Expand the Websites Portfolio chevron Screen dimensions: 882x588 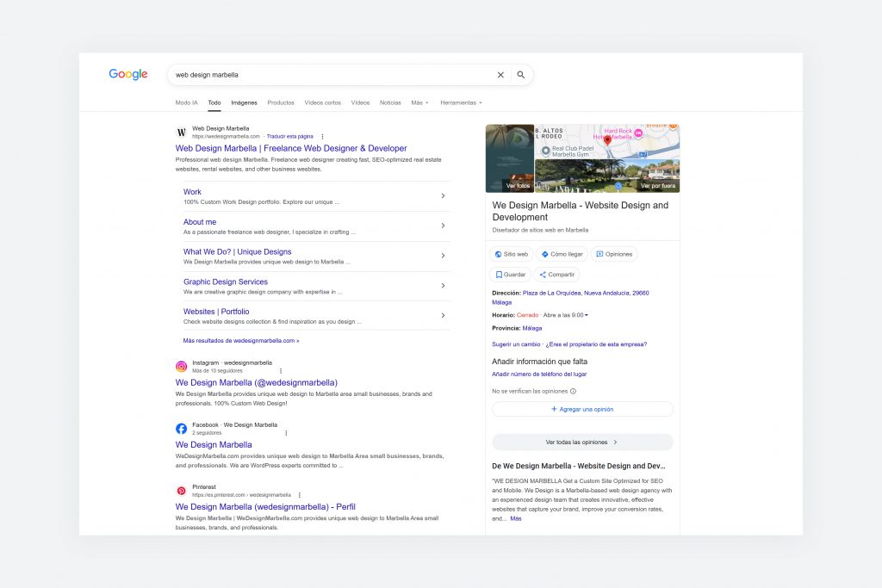[x=443, y=315]
